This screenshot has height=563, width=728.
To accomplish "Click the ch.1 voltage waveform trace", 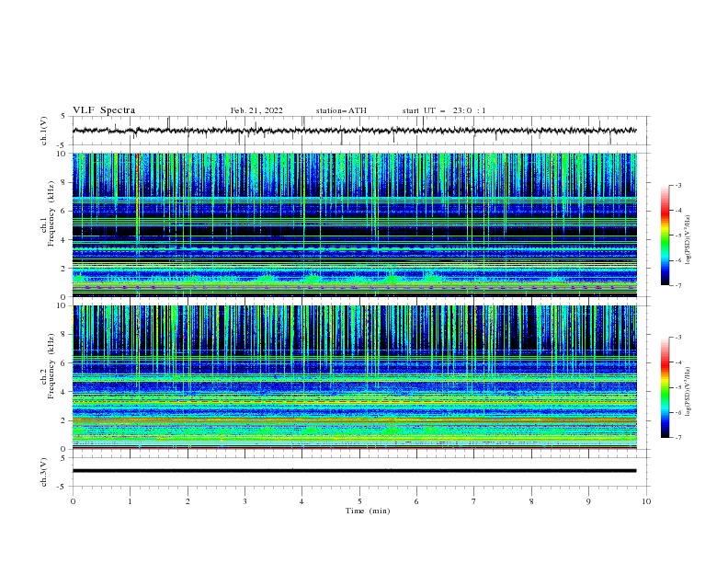I will pyautogui.click(x=354, y=131).
